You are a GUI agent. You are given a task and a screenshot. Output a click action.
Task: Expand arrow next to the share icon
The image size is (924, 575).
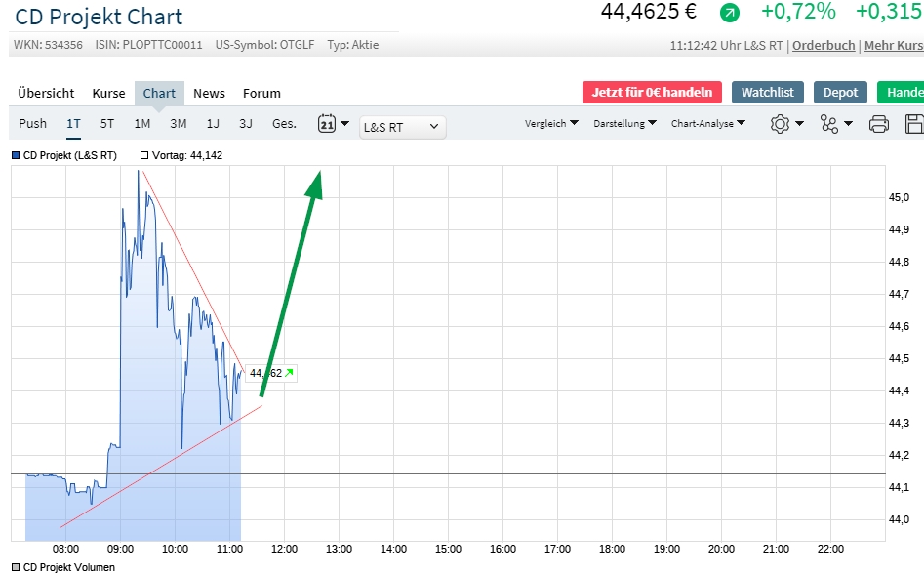[849, 123]
